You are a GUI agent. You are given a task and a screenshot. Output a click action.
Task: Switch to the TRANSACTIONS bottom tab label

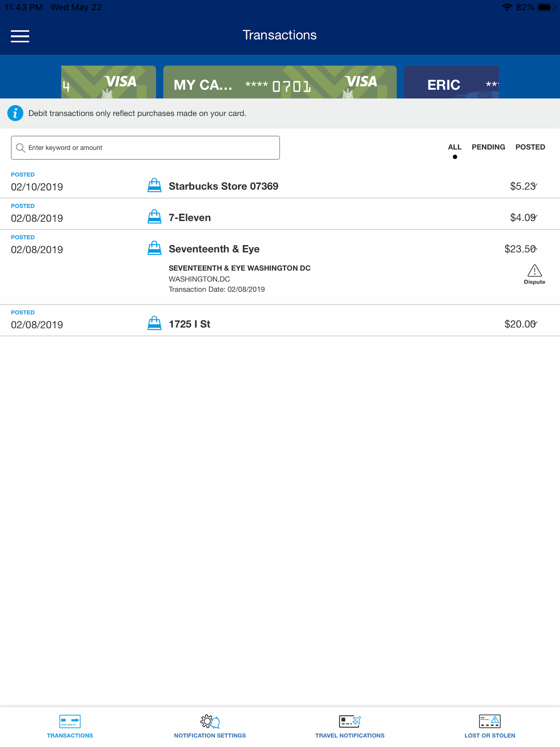click(70, 736)
